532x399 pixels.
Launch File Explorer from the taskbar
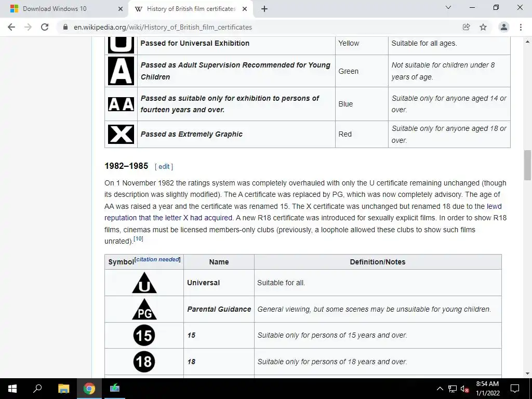[63, 389]
